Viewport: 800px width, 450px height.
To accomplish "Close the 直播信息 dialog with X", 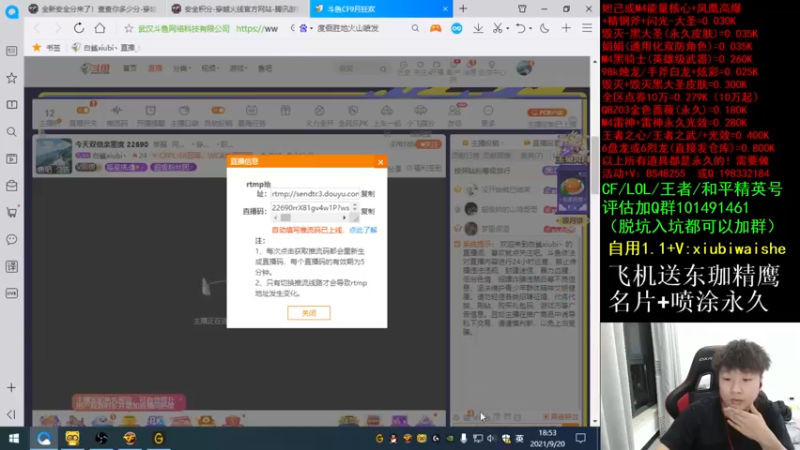I will click(x=380, y=162).
